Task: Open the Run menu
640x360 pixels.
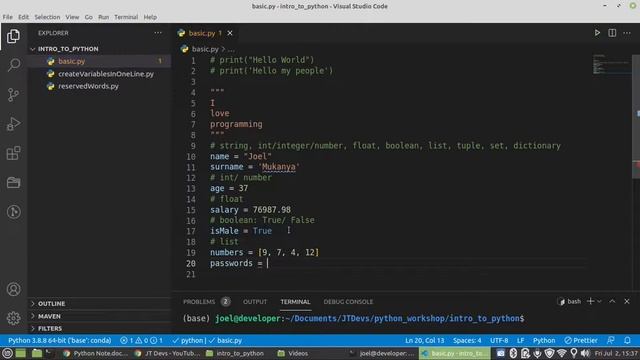Action: coord(103,17)
